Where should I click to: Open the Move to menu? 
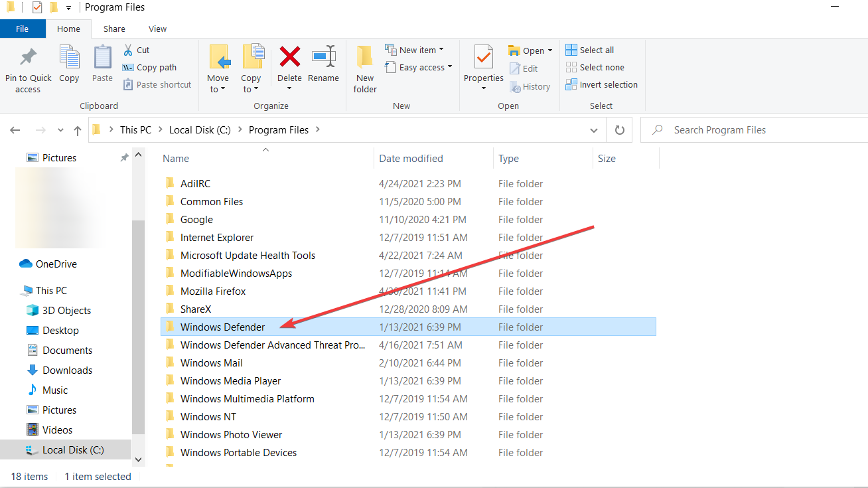coord(218,70)
